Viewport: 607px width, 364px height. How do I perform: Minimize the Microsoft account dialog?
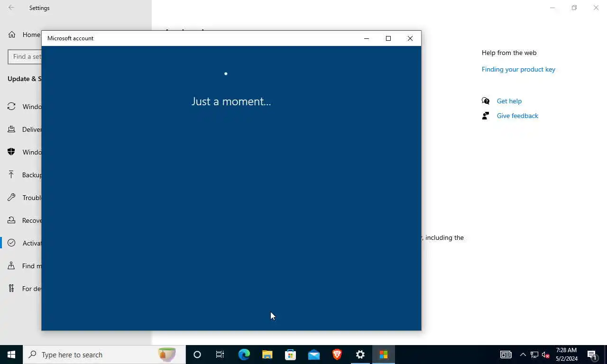tap(367, 38)
